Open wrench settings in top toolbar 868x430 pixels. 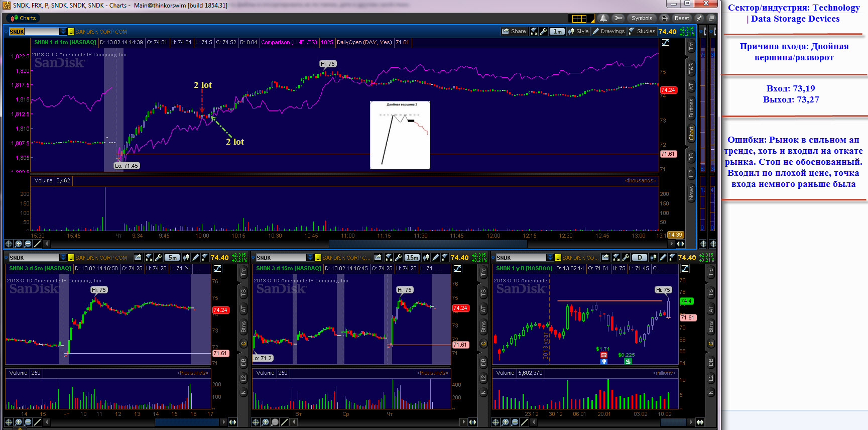pos(618,18)
